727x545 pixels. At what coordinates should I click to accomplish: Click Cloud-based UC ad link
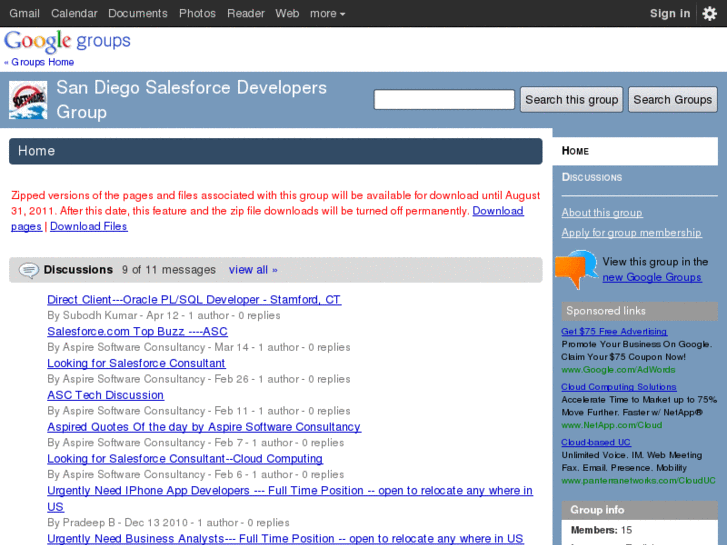[x=596, y=442]
